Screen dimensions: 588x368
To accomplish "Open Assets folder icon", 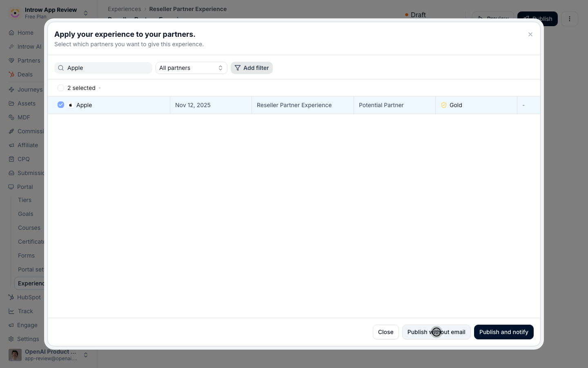I will click(11, 103).
